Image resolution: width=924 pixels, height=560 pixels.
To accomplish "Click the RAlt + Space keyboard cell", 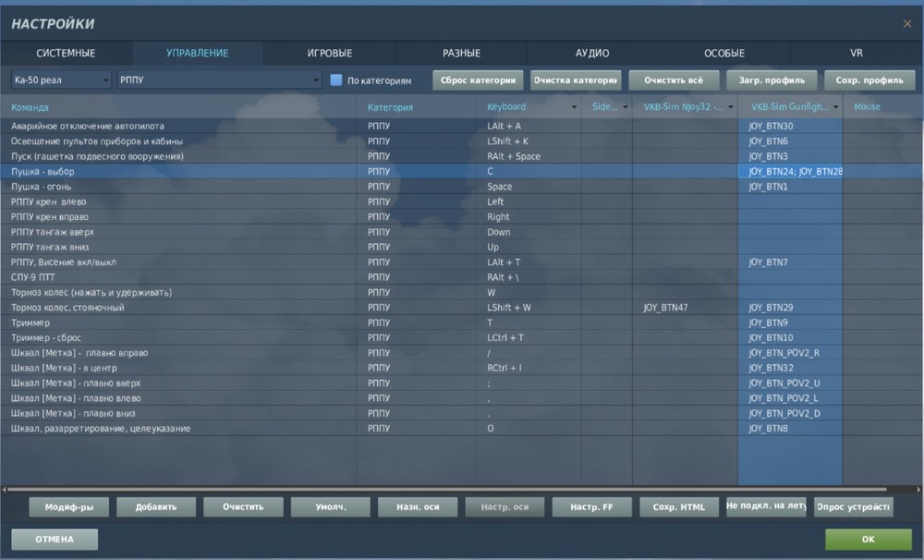I will coord(529,156).
